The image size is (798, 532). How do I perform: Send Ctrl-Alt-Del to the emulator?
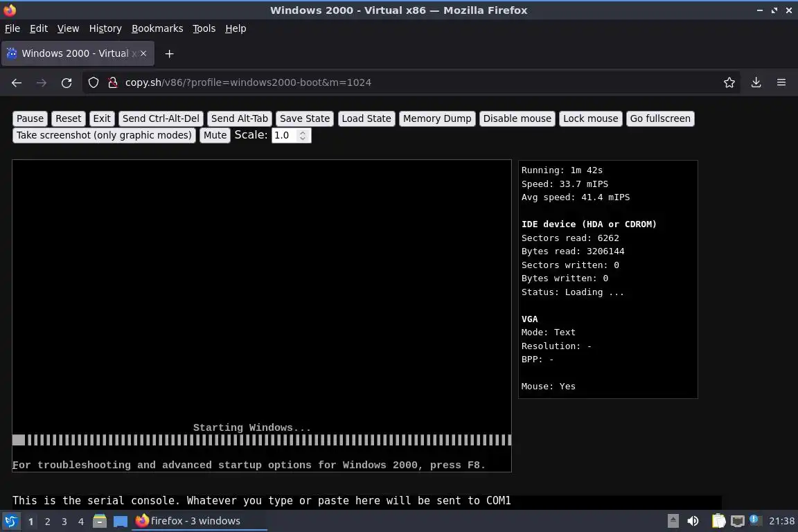[x=161, y=118]
